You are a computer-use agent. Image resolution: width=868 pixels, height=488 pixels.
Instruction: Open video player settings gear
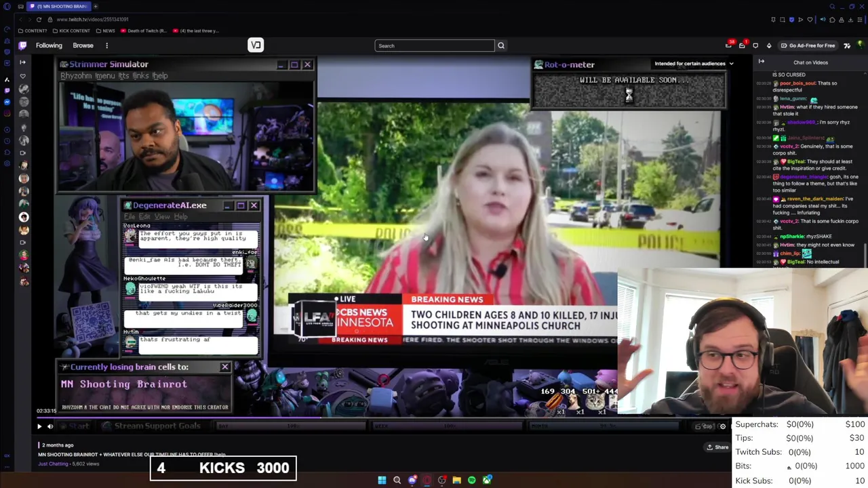(723, 426)
